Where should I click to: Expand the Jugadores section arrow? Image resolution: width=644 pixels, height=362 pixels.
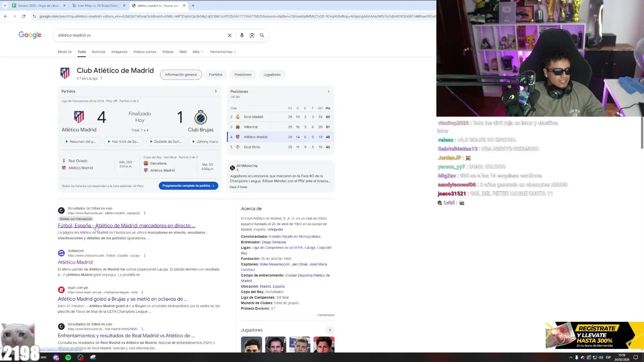330,330
